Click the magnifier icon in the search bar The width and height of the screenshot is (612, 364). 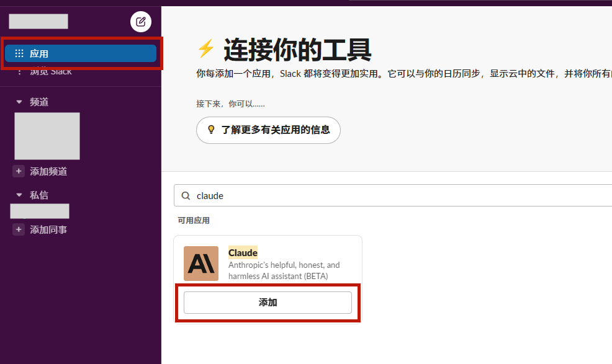click(186, 195)
